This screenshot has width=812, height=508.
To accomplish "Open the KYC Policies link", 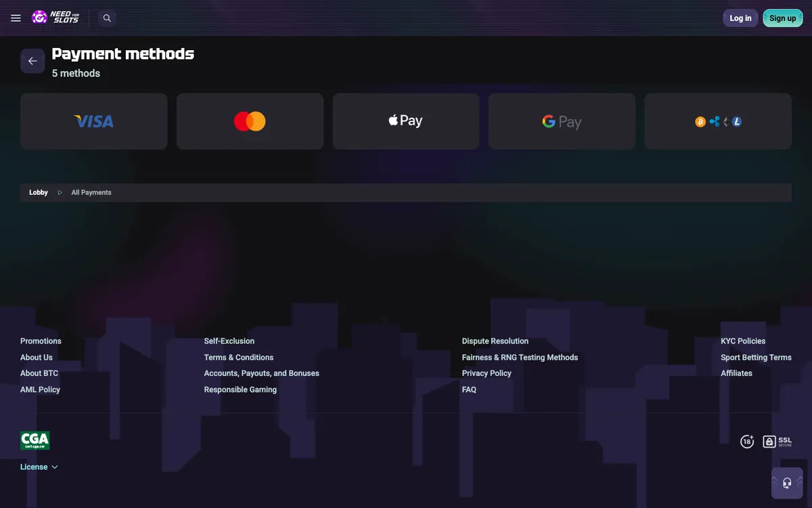I will [x=743, y=341].
